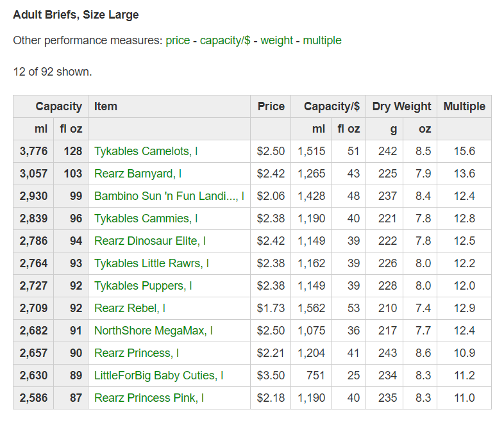Click the Multiple column header
The height and width of the screenshot is (421, 504).
pos(464,106)
